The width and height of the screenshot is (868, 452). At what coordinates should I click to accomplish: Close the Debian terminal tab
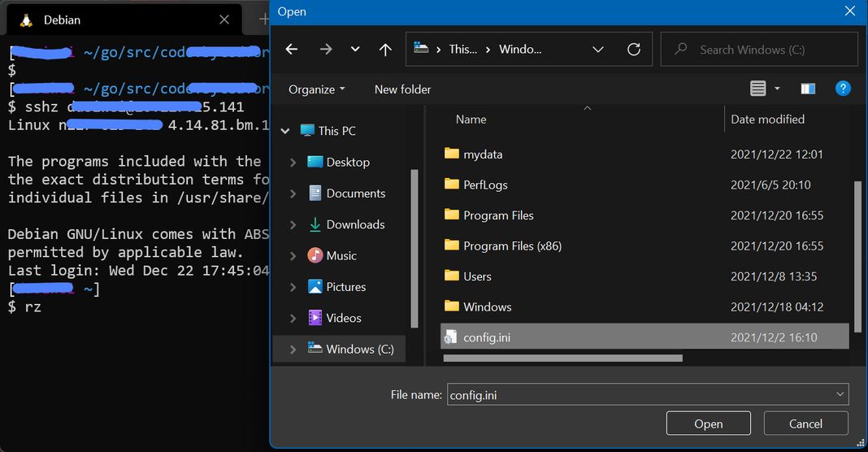coord(224,20)
